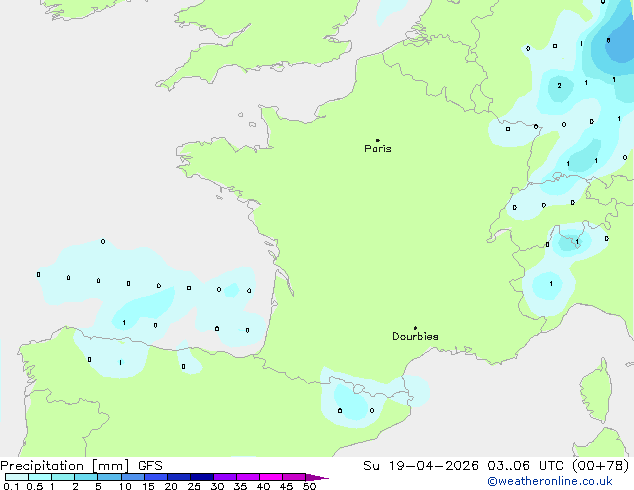Click the '0.1' legend scale label

[11, 486]
